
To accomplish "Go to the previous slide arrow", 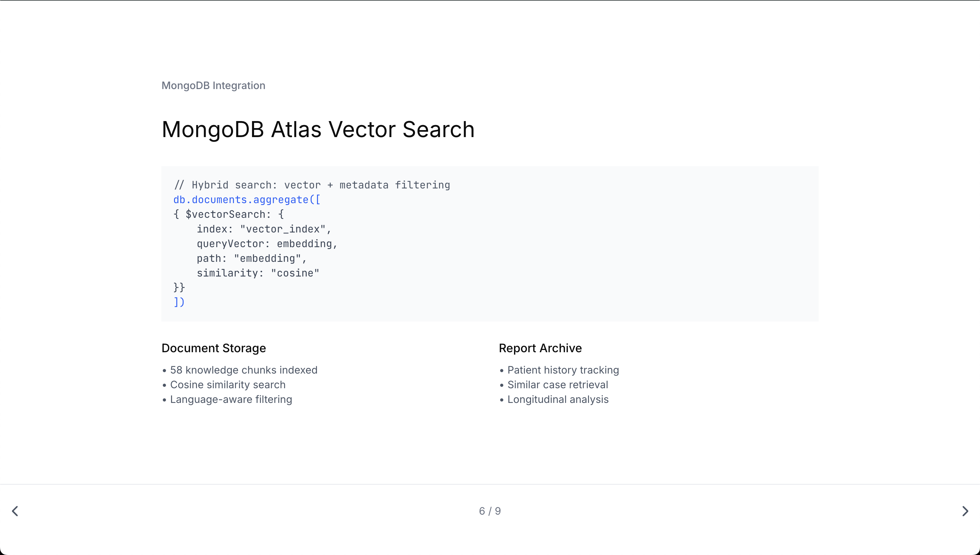I will (15, 511).
